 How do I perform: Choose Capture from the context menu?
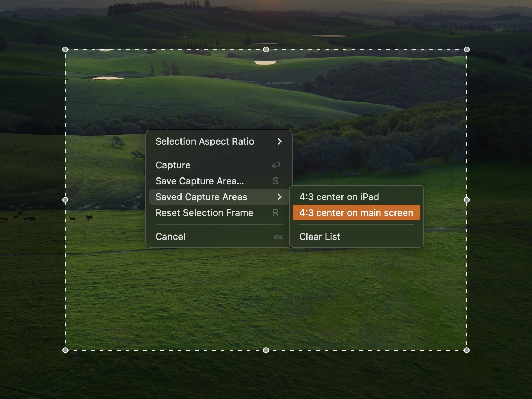(219, 165)
